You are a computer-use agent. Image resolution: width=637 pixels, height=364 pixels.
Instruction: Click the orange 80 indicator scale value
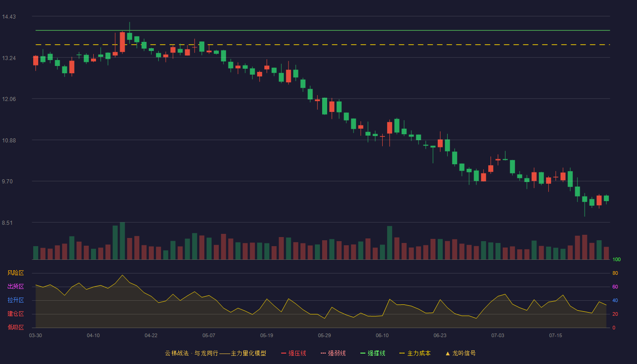coord(615,273)
